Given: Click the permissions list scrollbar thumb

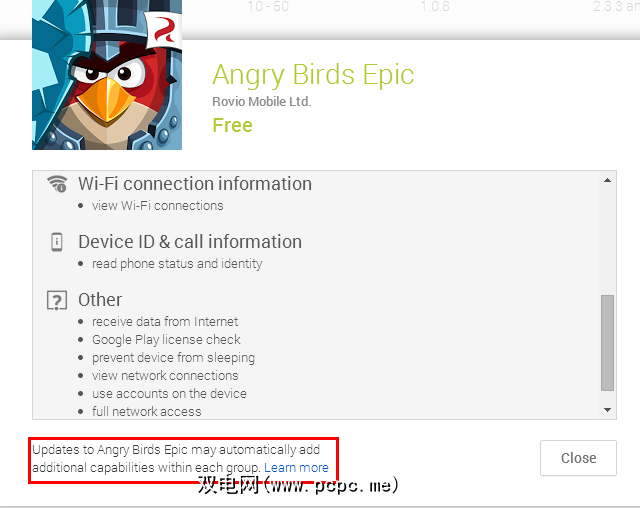Looking at the screenshot, I should point(607,343).
